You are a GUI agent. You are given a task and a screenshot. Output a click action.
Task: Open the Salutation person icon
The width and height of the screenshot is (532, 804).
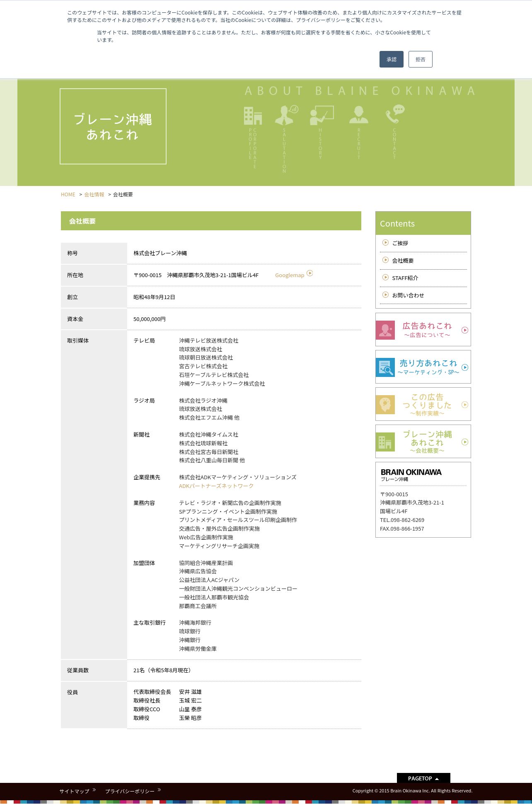tap(286, 115)
